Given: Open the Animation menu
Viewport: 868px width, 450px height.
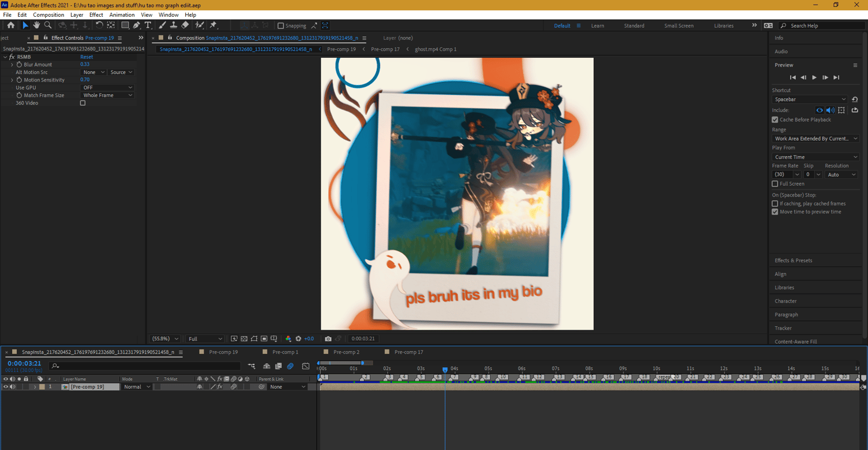Looking at the screenshot, I should tap(122, 15).
